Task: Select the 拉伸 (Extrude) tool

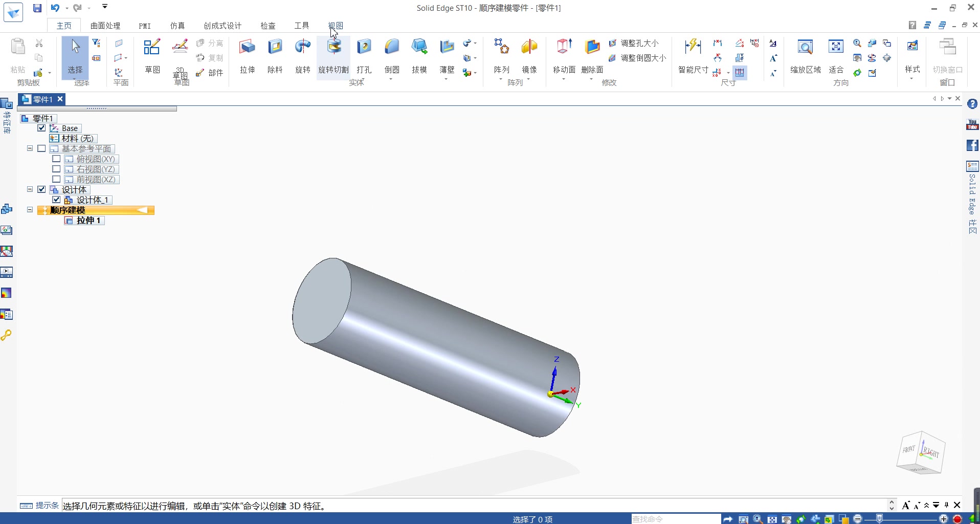Action: point(247,56)
